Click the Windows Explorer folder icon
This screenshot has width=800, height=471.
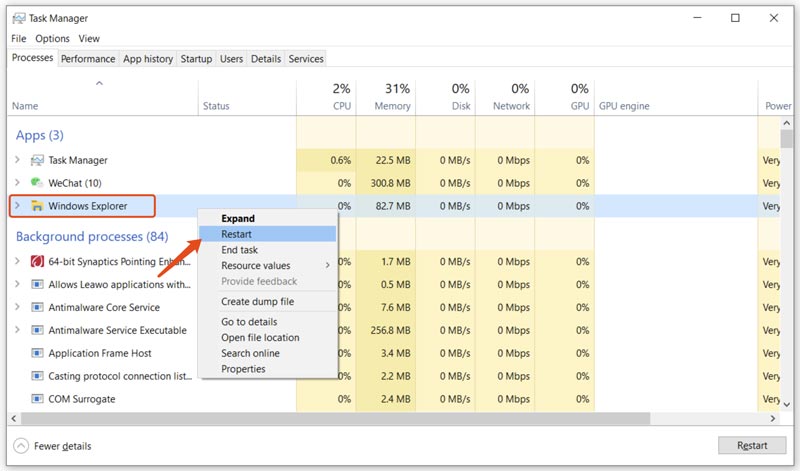(x=37, y=206)
